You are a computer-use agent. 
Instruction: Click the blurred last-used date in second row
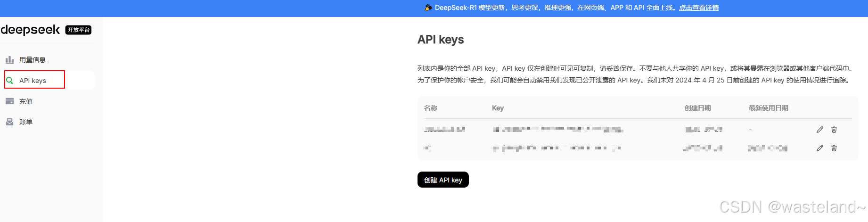click(x=768, y=148)
